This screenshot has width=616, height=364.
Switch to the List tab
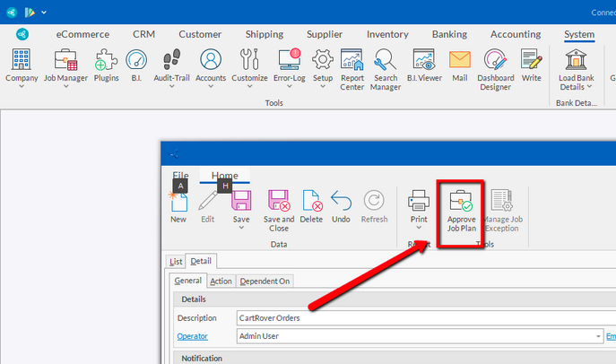point(176,262)
